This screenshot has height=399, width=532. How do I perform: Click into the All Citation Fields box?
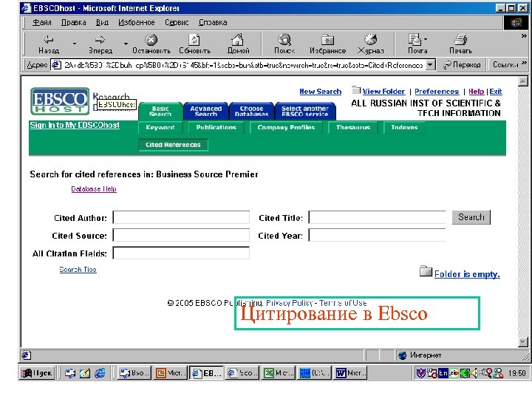(181, 253)
